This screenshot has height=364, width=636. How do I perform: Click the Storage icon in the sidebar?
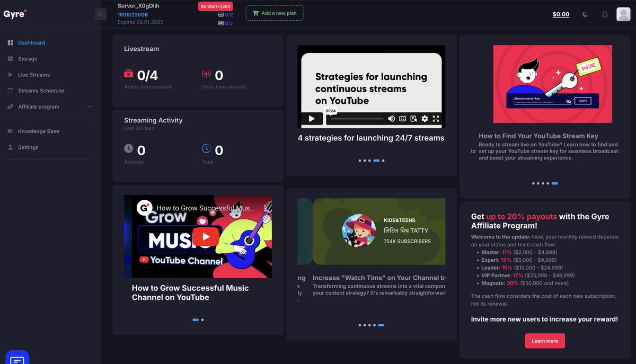coord(11,59)
